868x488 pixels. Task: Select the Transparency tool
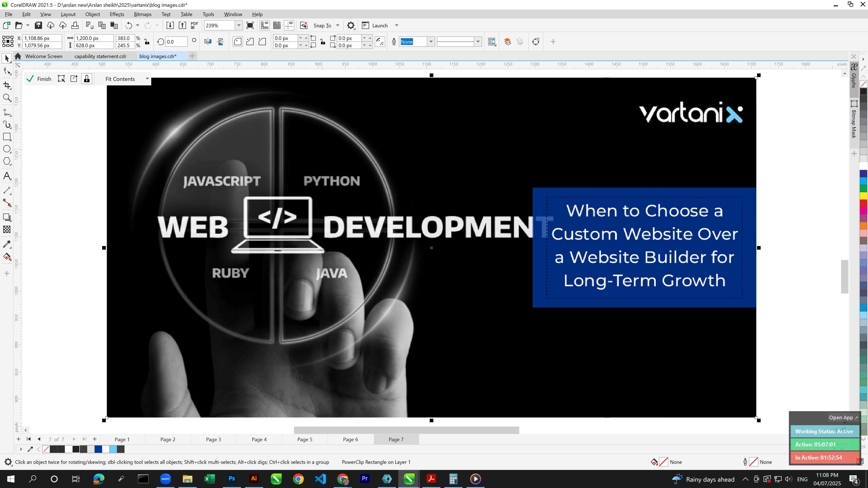(x=7, y=229)
